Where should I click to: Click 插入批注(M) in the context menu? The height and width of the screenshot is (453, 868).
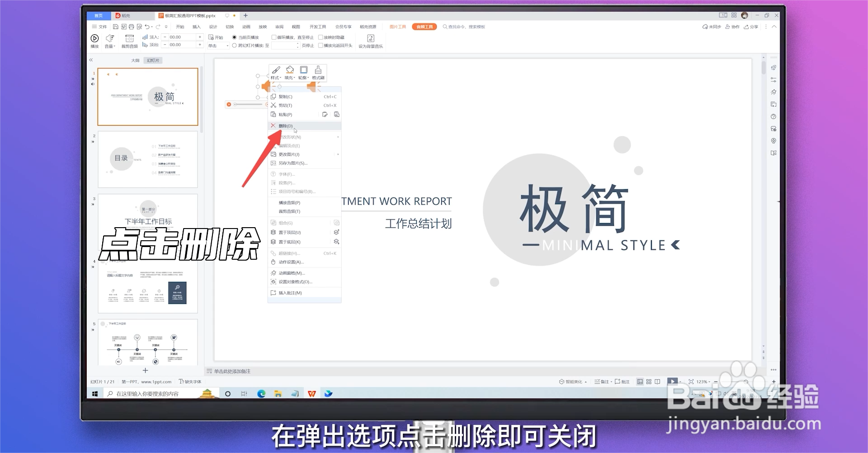pyautogui.click(x=305, y=293)
